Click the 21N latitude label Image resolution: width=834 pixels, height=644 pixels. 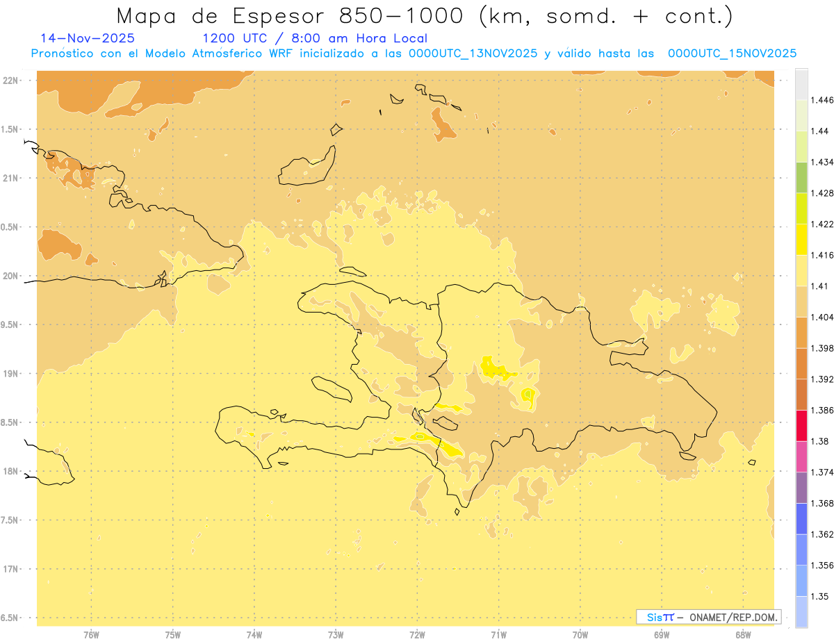tap(10, 179)
